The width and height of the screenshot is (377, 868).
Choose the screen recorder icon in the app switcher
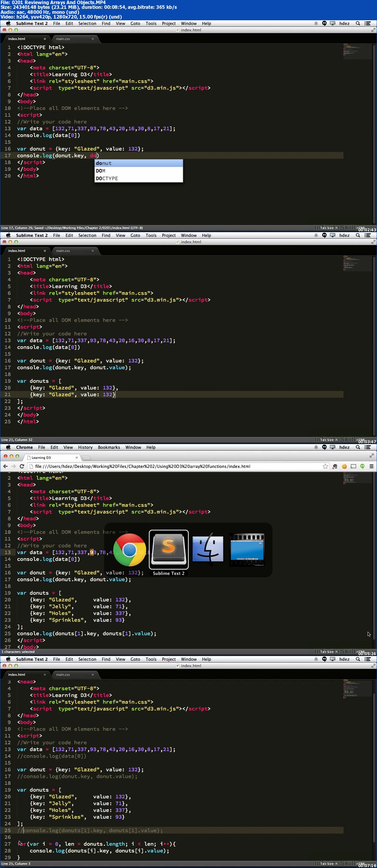pyautogui.click(x=247, y=550)
